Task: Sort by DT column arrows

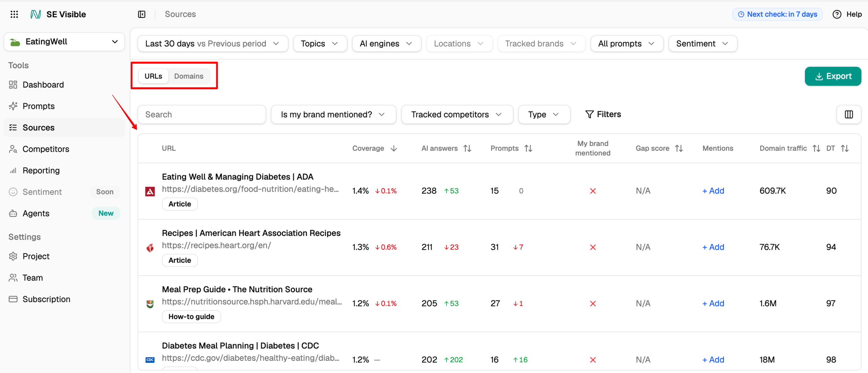Action: pos(845,148)
